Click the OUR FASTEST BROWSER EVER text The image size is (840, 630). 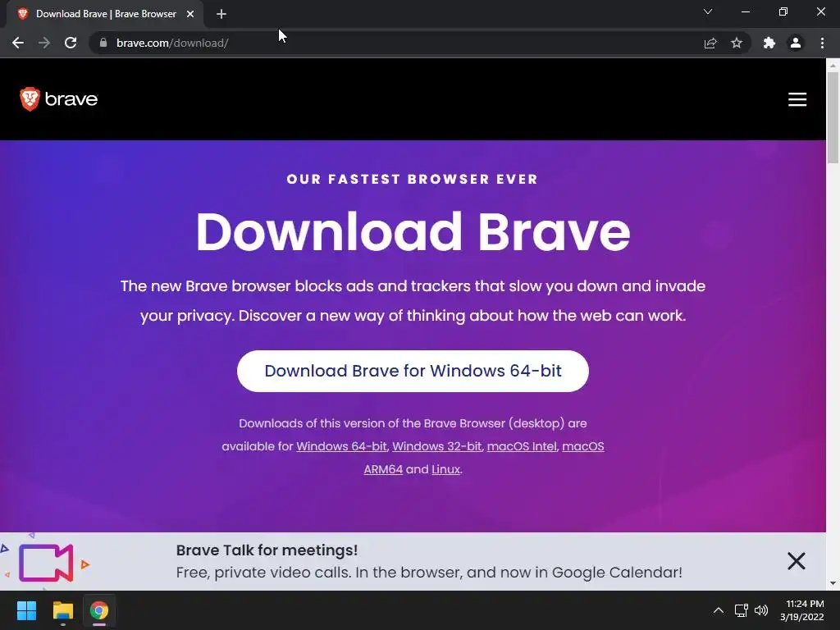click(x=413, y=179)
